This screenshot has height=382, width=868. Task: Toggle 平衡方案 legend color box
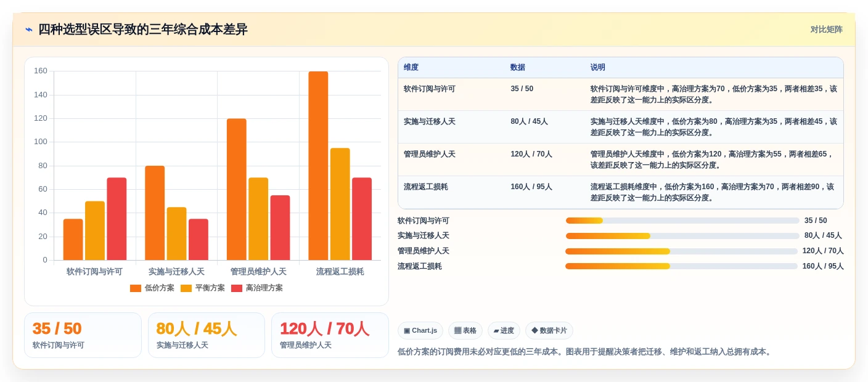point(186,288)
